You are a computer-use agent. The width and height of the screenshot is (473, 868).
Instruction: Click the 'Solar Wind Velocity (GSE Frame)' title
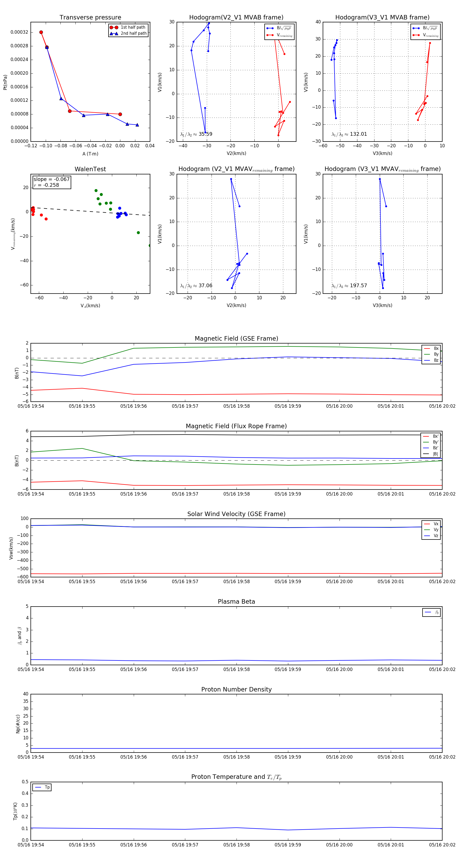236,514
